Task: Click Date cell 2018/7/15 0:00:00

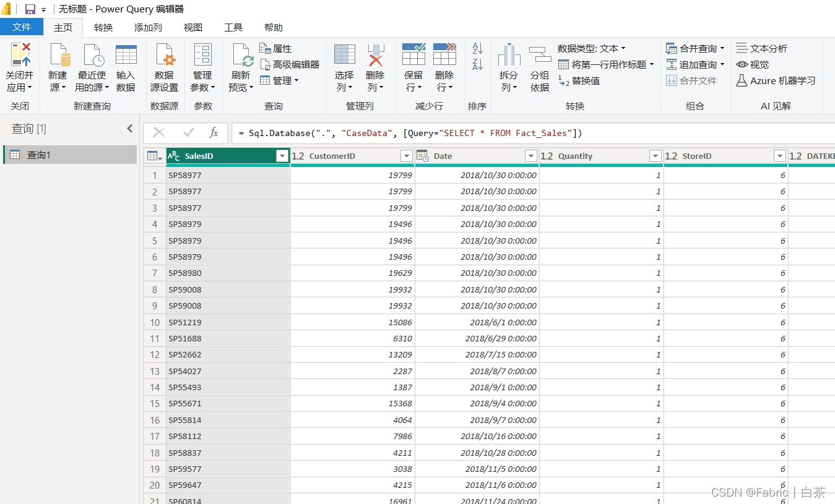Action: (477, 354)
